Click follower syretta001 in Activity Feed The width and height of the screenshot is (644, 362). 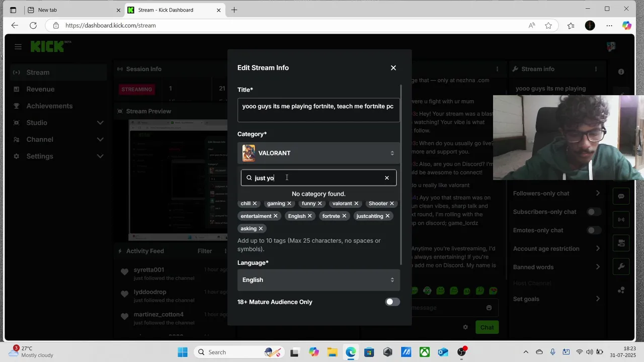click(x=149, y=270)
